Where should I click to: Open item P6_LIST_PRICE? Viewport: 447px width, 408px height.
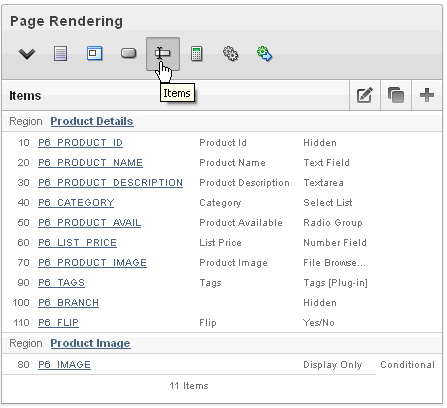[x=77, y=243]
